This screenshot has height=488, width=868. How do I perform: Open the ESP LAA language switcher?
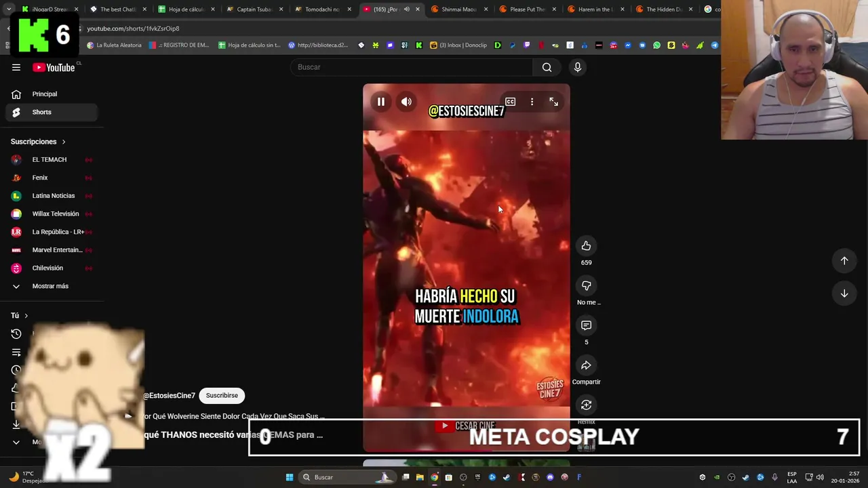[x=792, y=477]
